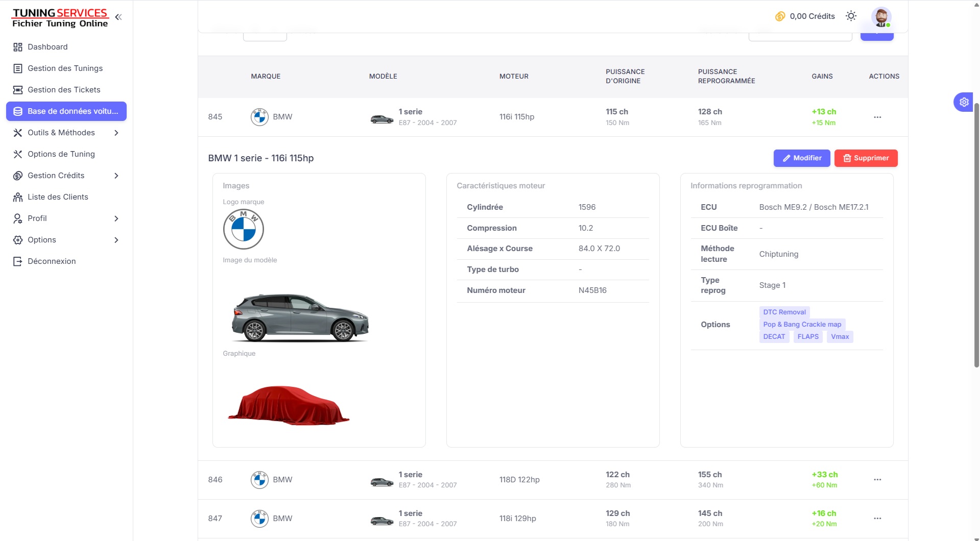Expand Options submenu chevron

click(x=116, y=240)
